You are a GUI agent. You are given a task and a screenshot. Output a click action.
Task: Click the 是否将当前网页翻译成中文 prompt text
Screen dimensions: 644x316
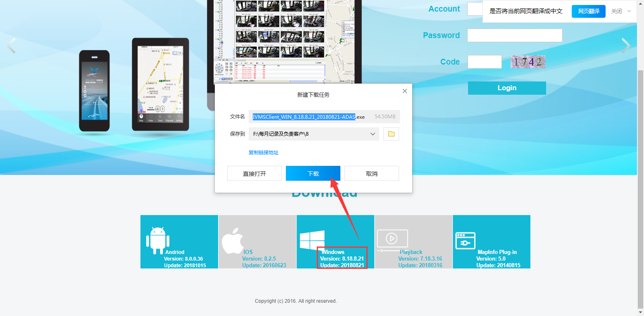pyautogui.click(x=526, y=11)
